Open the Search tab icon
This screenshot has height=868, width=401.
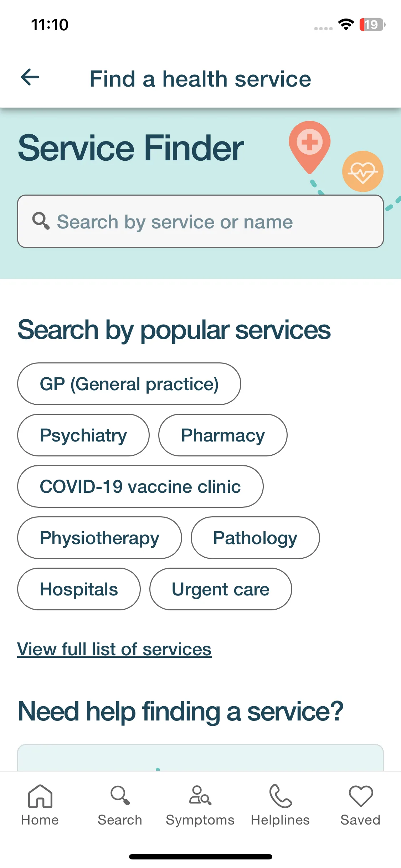tap(120, 796)
